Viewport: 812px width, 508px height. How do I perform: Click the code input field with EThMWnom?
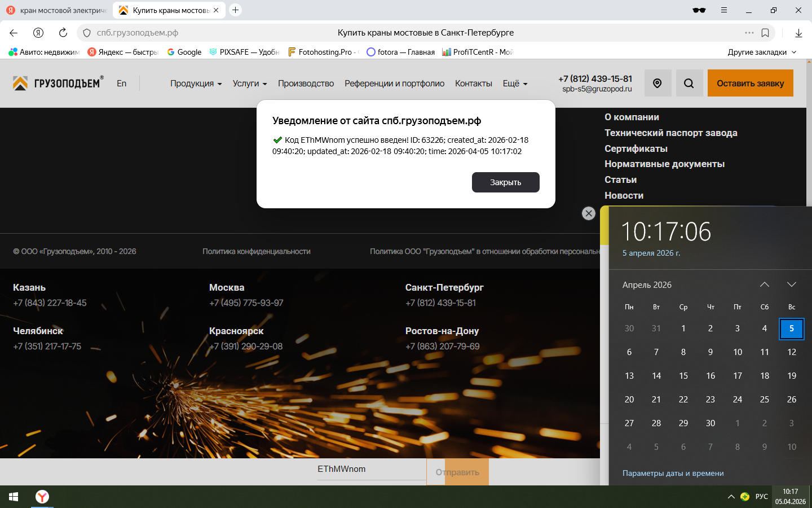(x=372, y=469)
